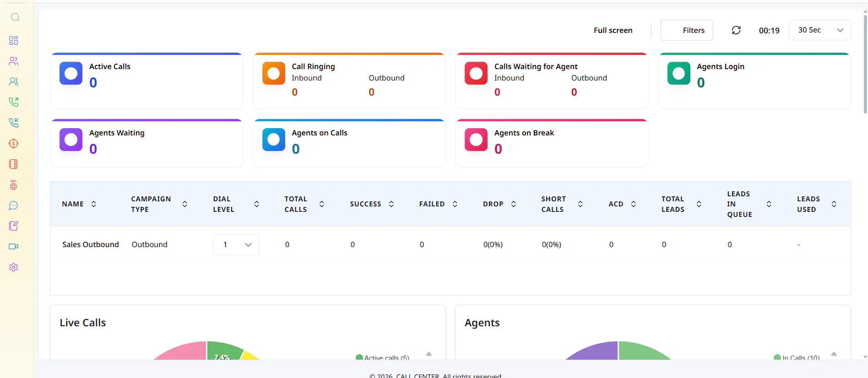Viewport: 868px width, 378px height.
Task: Open the inbound calls phone icon
Action: click(x=14, y=123)
